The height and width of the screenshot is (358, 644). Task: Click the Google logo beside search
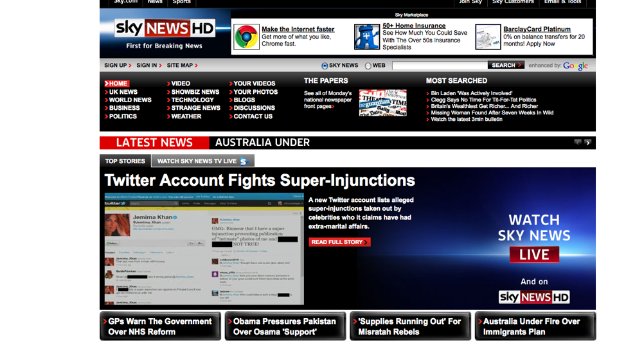point(575,66)
